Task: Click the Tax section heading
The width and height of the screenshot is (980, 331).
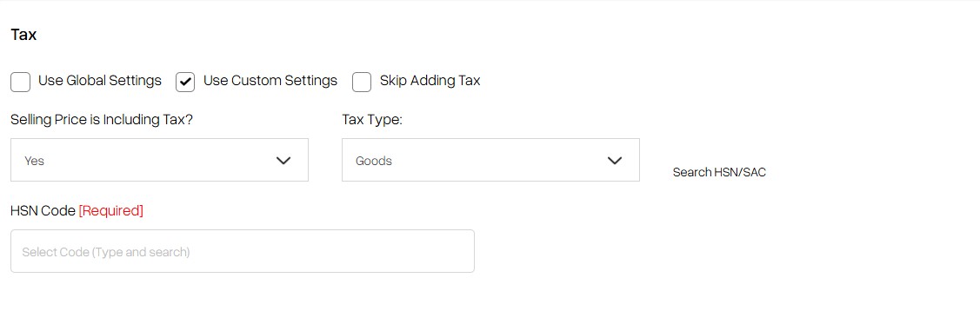Action: tap(23, 35)
